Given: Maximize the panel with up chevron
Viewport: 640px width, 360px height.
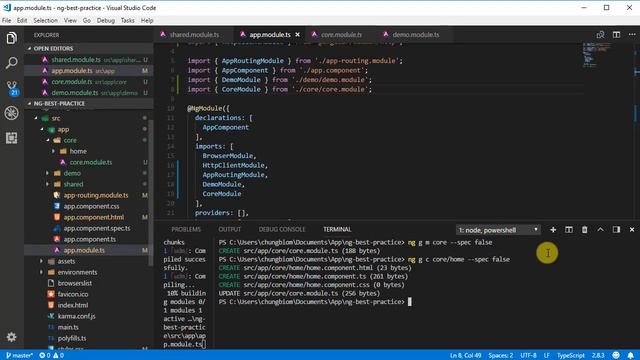Looking at the screenshot, I should (x=600, y=230).
